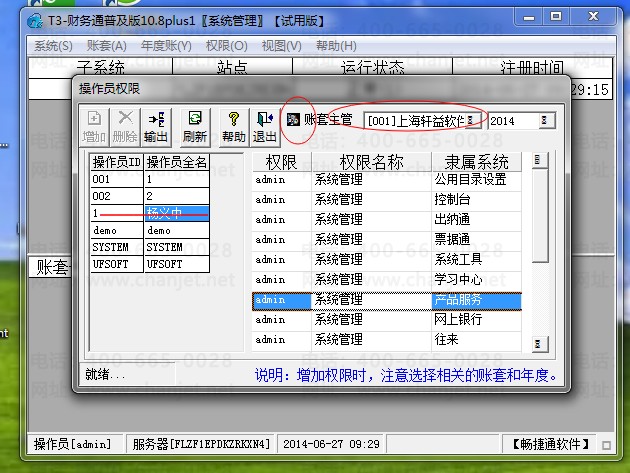Click the 子系统 column header in main window
Image resolution: width=630 pixels, height=473 pixels.
click(100, 67)
